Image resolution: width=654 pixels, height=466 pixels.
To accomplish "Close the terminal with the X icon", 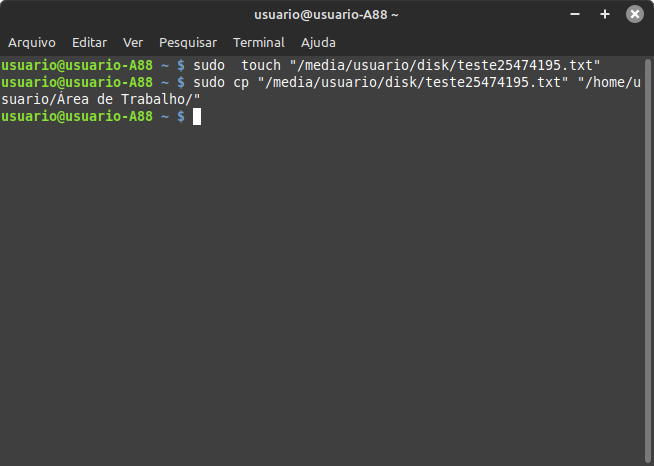I will (x=635, y=14).
